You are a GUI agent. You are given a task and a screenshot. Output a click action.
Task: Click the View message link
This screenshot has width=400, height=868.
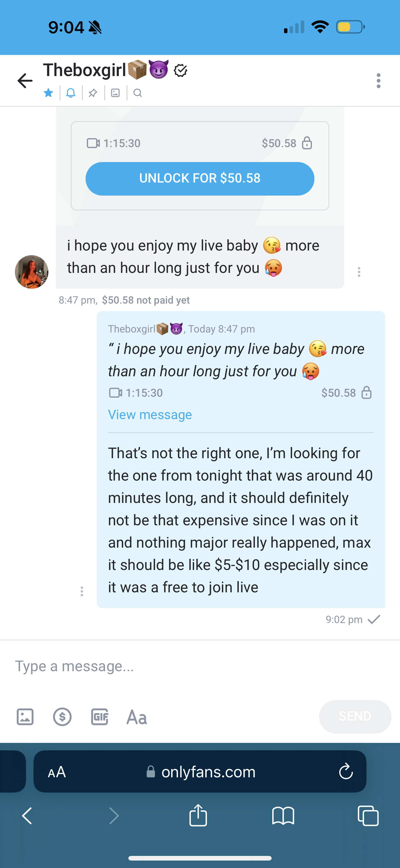point(150,414)
